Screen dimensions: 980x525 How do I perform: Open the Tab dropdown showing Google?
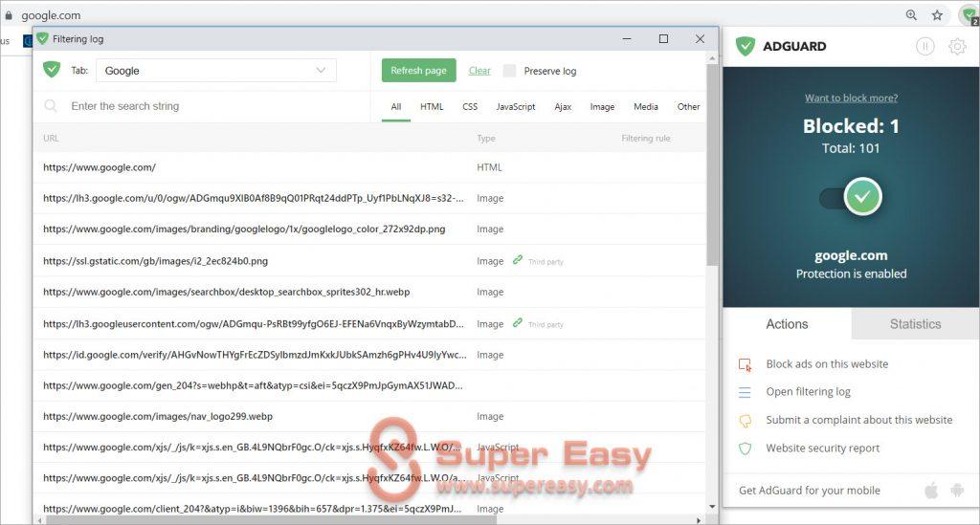pyautogui.click(x=216, y=71)
